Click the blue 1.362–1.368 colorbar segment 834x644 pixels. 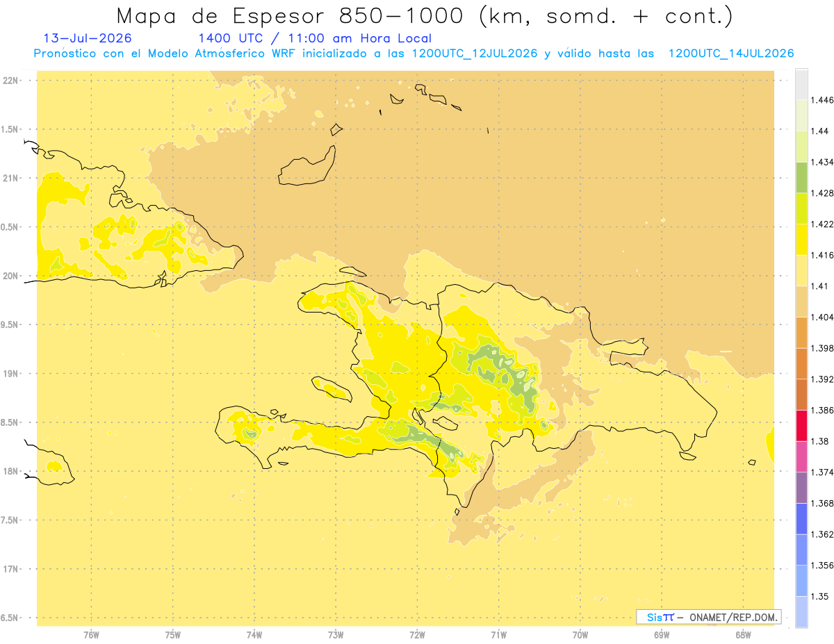click(x=801, y=518)
